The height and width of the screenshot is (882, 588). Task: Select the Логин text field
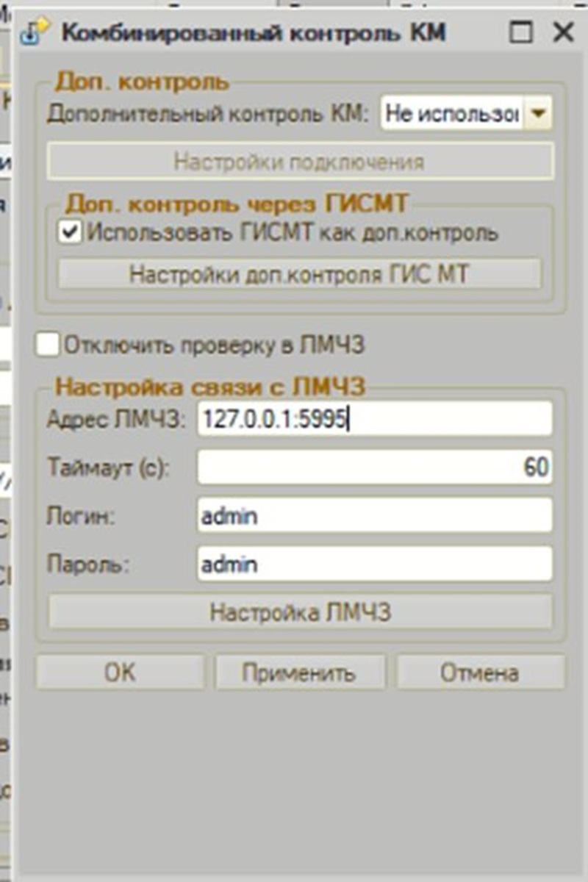click(x=373, y=516)
